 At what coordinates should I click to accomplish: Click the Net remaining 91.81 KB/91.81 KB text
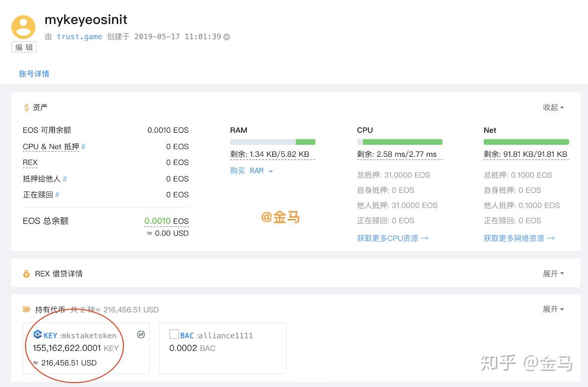click(526, 154)
